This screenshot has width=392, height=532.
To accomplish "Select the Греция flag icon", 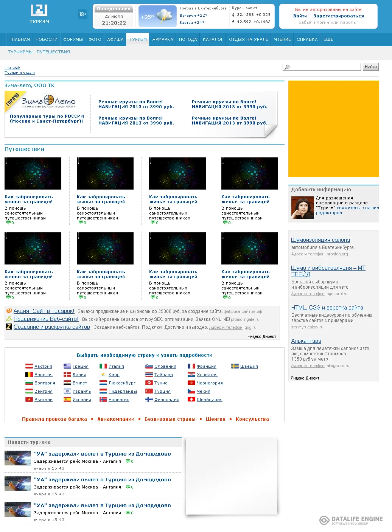I will click(x=67, y=366).
